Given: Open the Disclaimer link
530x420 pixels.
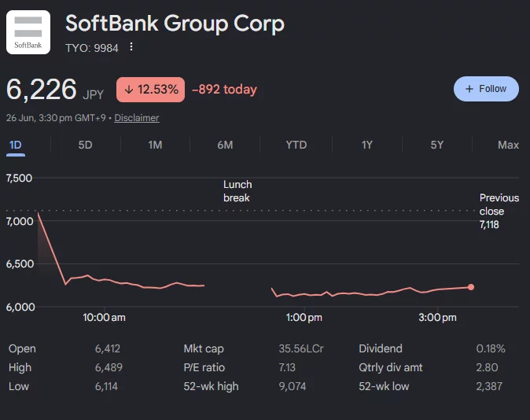Looking at the screenshot, I should coord(137,118).
